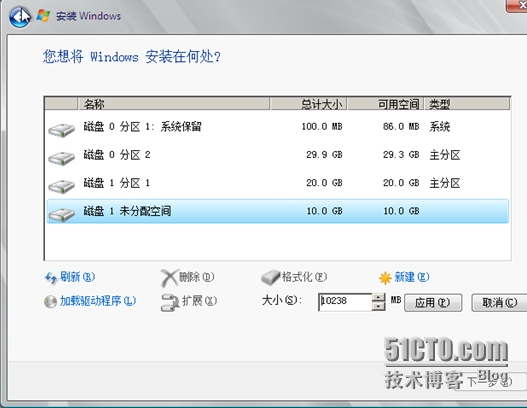Click total size 20.0 GB of 磁盘 1 分区 1
The height and width of the screenshot is (408, 527).
click(324, 183)
